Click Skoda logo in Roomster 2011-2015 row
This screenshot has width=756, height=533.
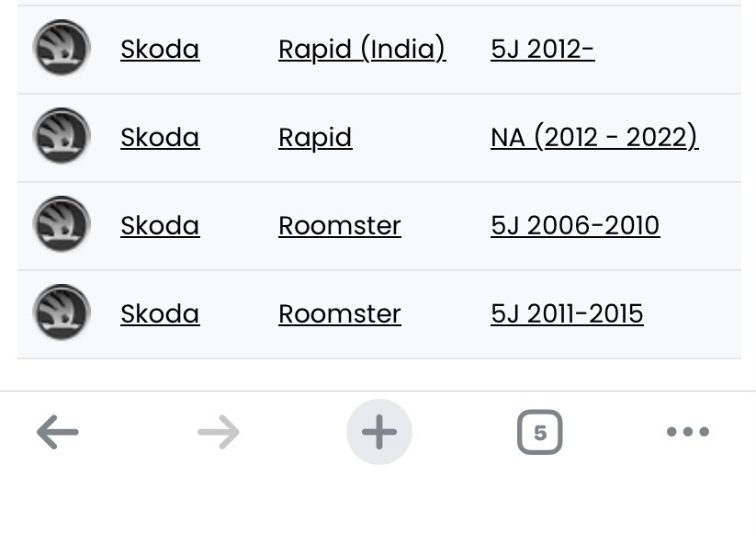click(62, 312)
